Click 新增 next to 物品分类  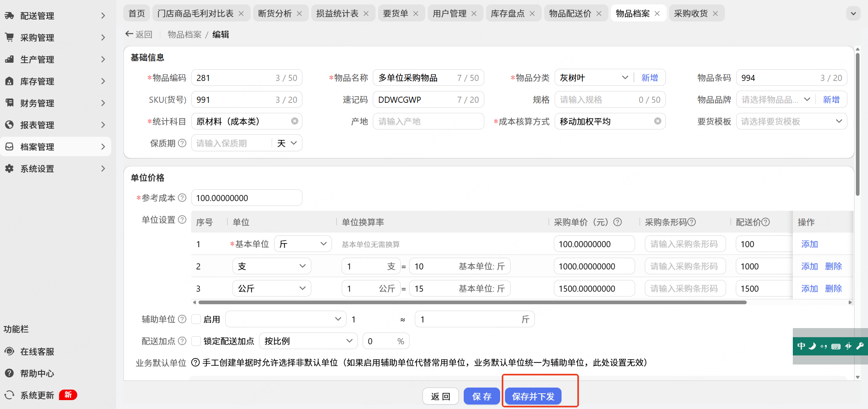(650, 78)
